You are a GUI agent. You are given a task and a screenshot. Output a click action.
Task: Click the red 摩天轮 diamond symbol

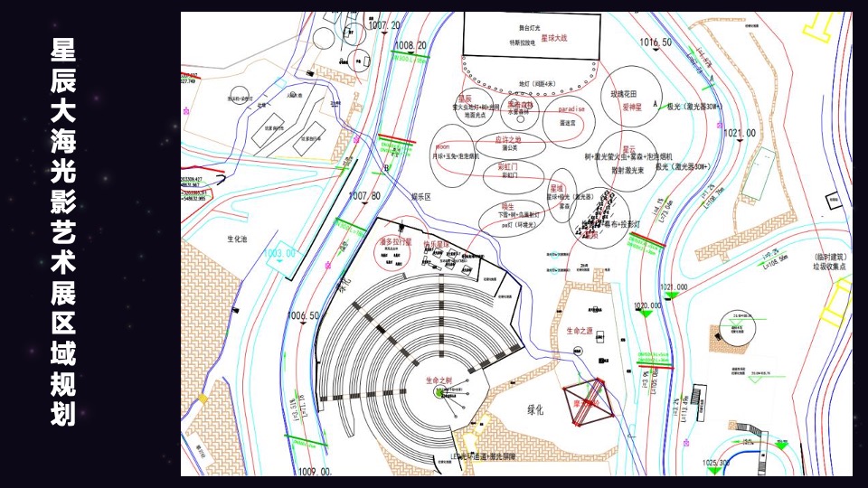(x=589, y=400)
